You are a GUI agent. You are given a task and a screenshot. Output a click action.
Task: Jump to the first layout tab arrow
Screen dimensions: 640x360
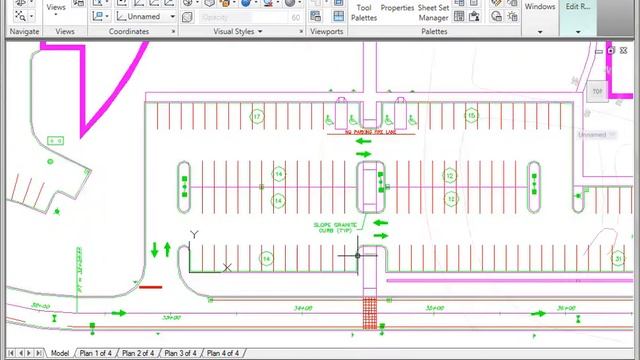[11, 353]
